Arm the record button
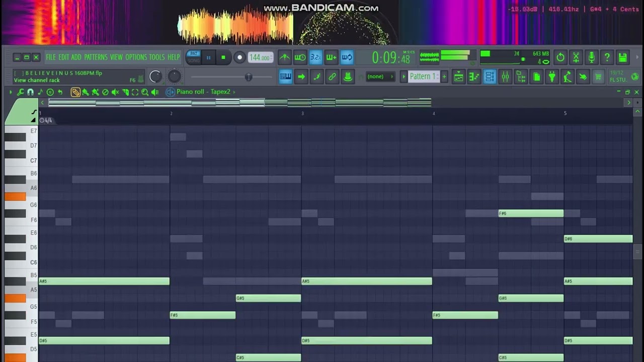644x362 pixels. coord(239,57)
